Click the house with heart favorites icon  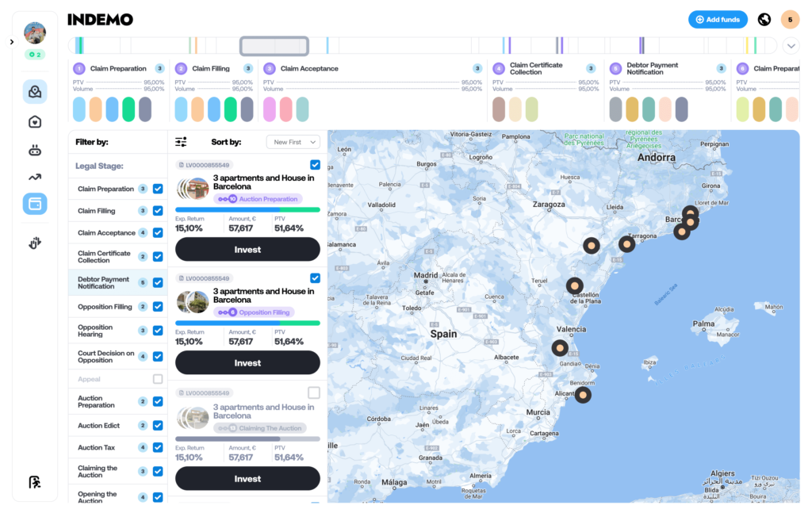click(x=35, y=121)
